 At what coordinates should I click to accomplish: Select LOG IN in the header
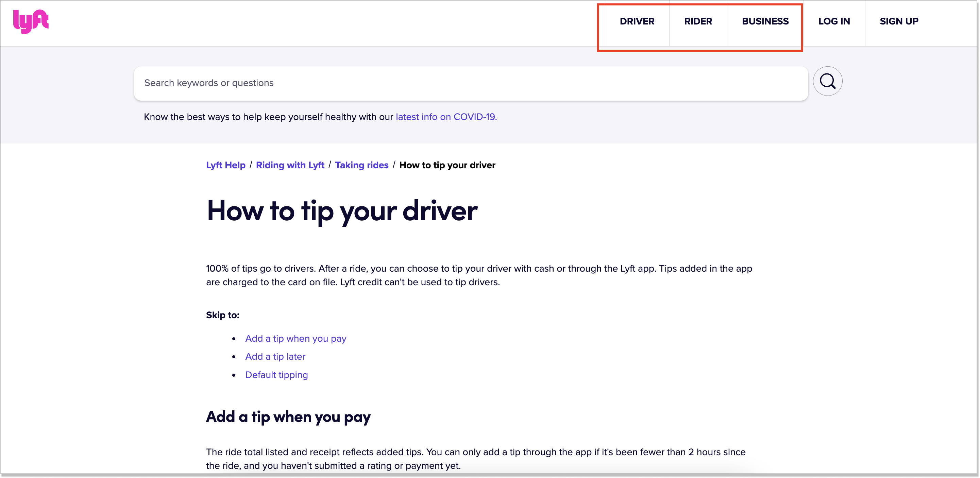pyautogui.click(x=834, y=22)
